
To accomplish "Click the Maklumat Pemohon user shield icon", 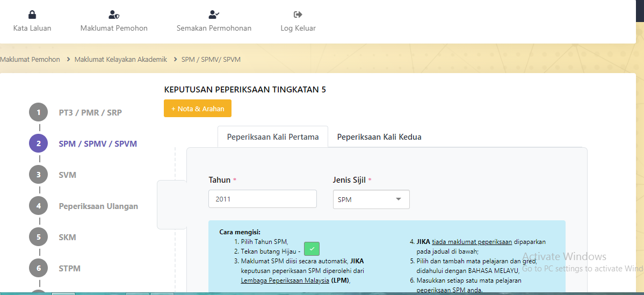I will (114, 15).
